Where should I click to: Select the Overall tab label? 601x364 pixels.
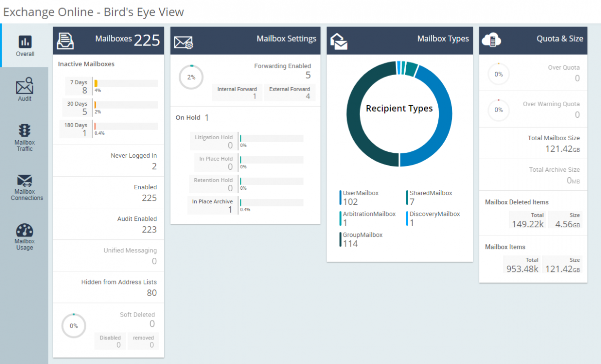[25, 54]
